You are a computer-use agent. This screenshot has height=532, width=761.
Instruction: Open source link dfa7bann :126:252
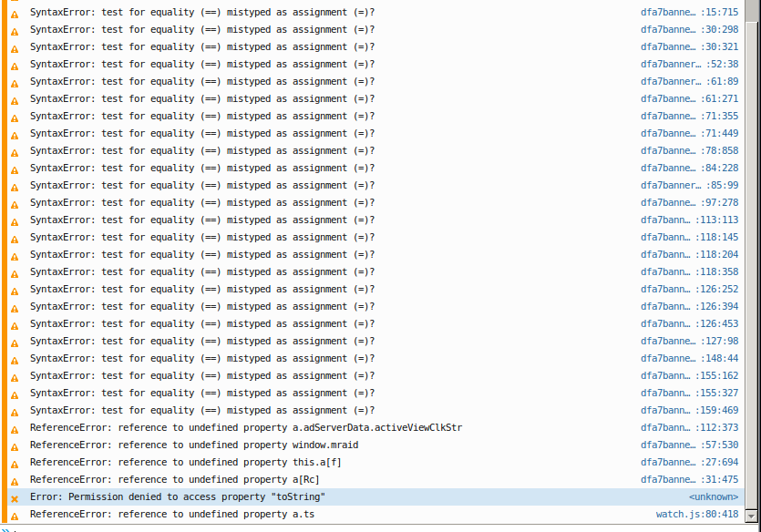689,289
